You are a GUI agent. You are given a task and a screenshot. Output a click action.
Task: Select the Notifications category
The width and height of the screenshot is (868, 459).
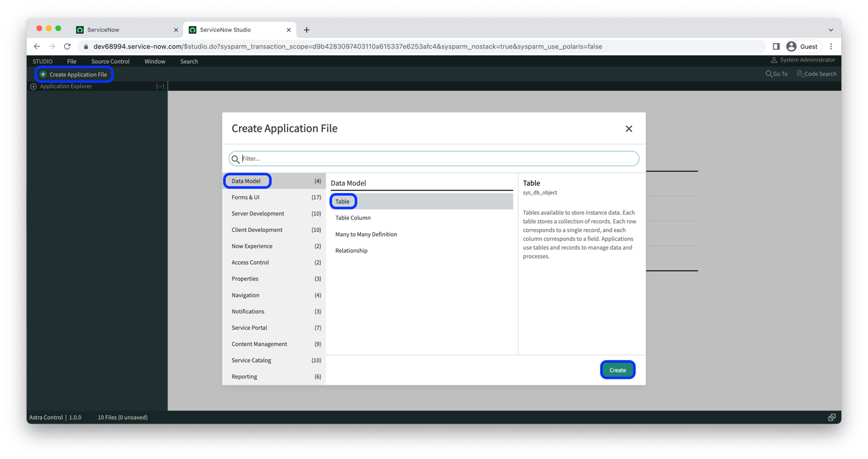point(274,311)
